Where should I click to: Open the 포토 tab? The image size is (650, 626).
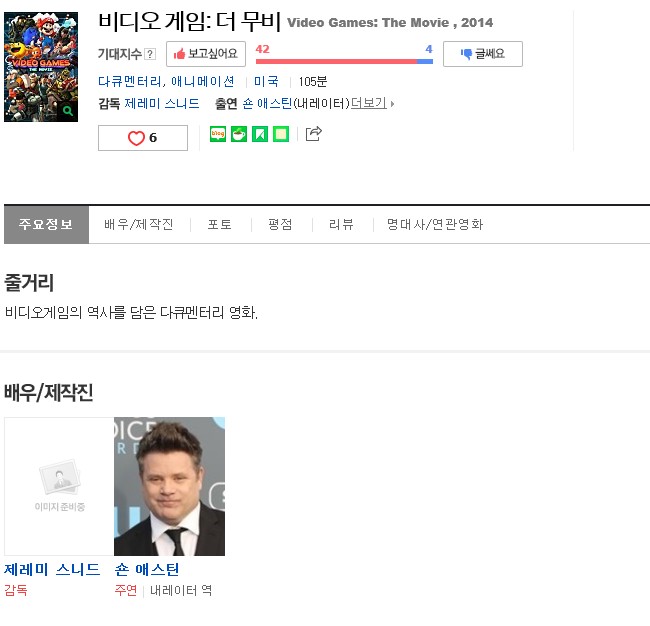click(220, 225)
